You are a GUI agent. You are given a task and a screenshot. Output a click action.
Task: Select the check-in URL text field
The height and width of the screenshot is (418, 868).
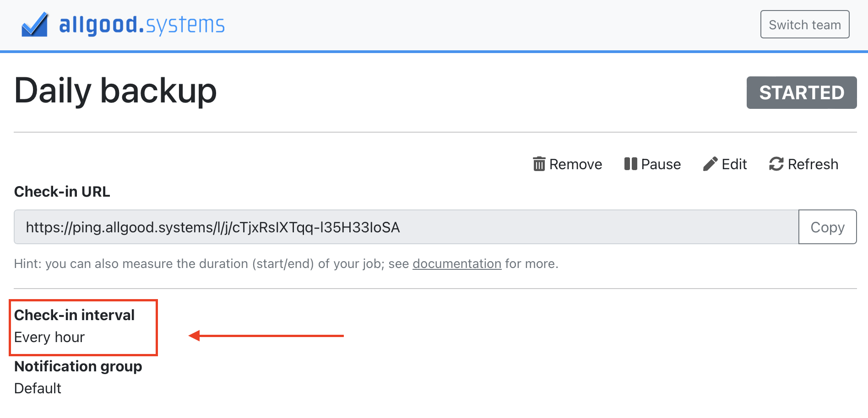pyautogui.click(x=403, y=227)
